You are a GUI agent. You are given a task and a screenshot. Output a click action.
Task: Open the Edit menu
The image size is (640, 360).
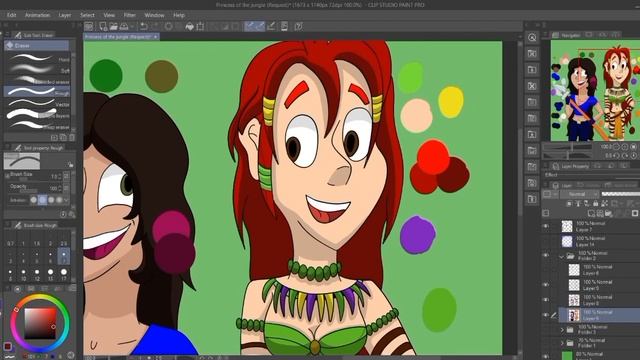pyautogui.click(x=11, y=15)
